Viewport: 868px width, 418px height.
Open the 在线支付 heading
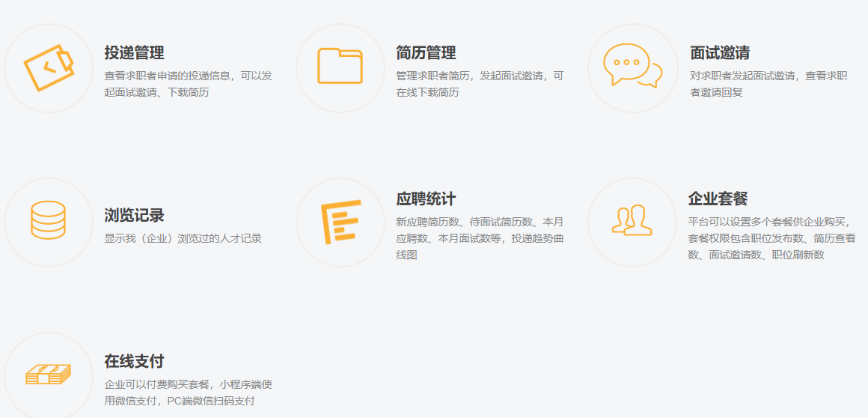point(135,362)
